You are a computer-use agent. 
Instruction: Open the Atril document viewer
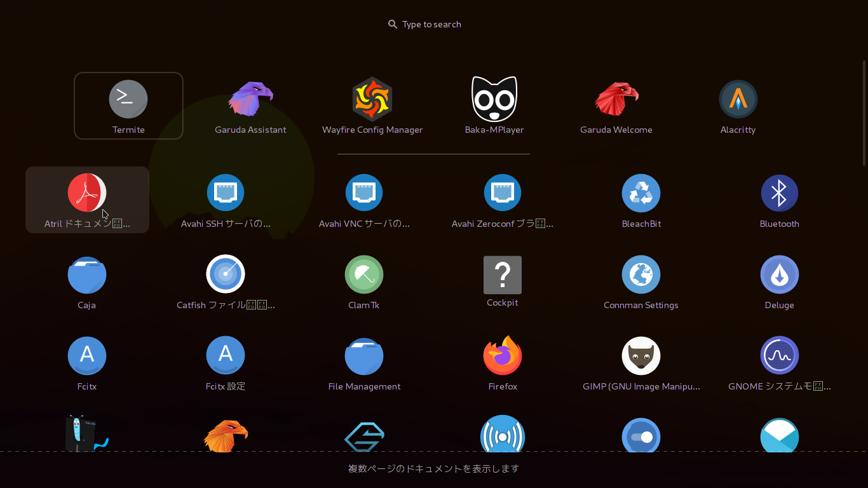87,200
